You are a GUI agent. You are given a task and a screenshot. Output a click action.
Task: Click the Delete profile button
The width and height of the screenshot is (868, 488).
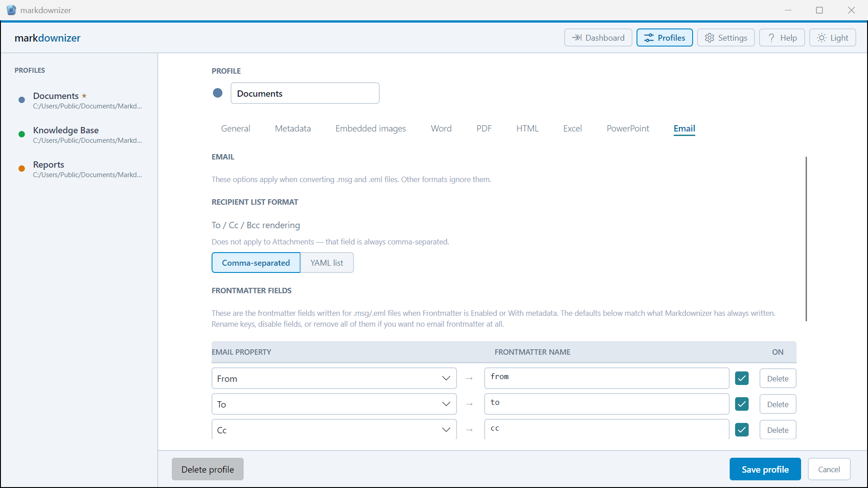pos(208,469)
